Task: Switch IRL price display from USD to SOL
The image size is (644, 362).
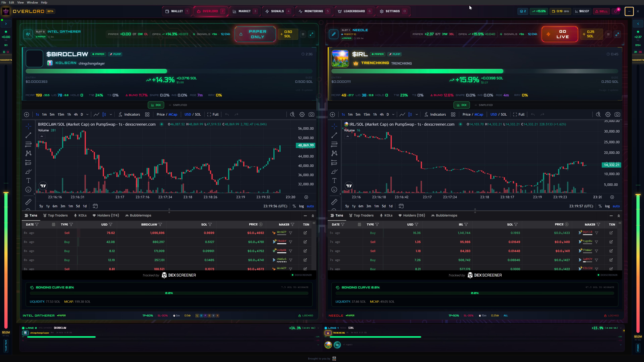Action: point(504,114)
